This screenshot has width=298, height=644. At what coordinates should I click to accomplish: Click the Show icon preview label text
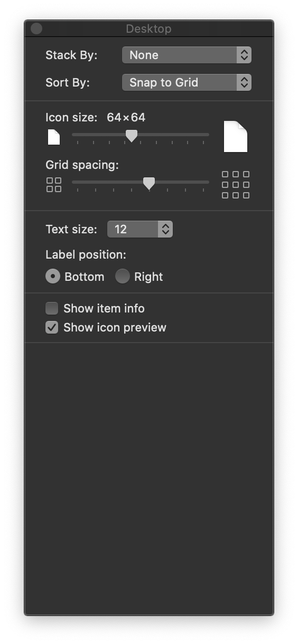[115, 327]
